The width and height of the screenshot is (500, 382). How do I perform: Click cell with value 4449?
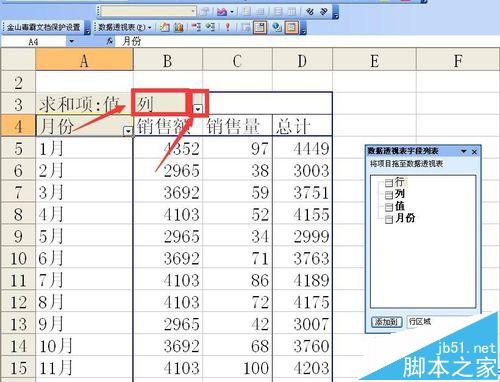pos(302,148)
